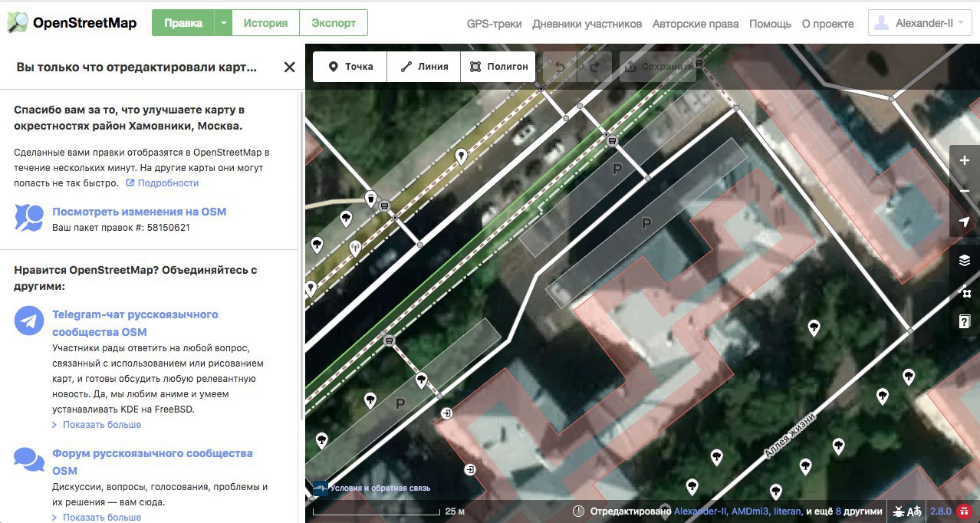This screenshot has height=523, width=980.
Task: Select the waste basket pin on the map
Action: [x=371, y=199]
